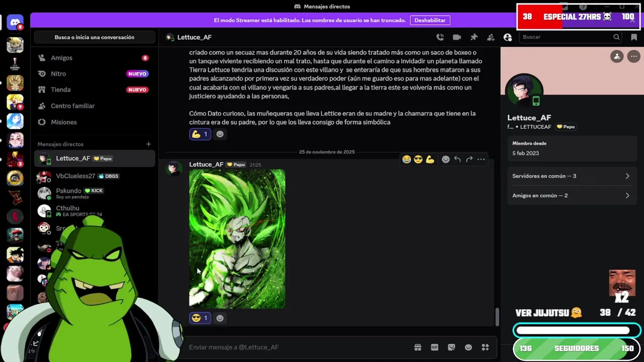Open pinned messages icon

pos(474,37)
